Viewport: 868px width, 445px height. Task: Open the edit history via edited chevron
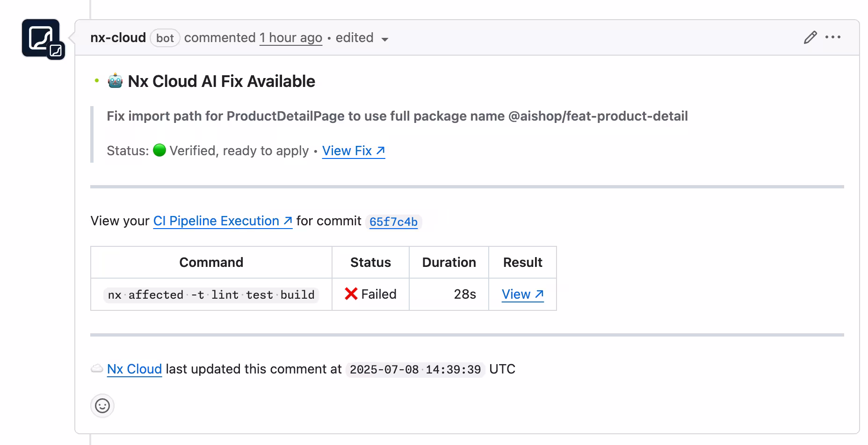click(384, 40)
